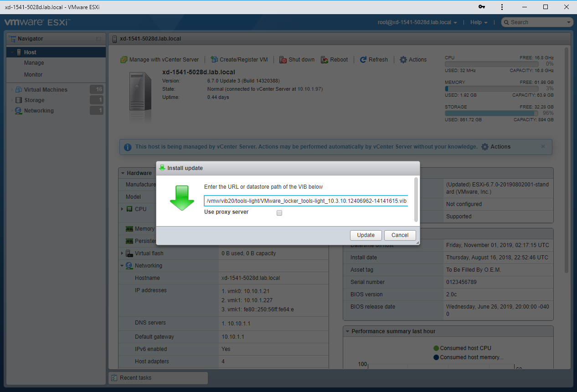Image resolution: width=577 pixels, height=392 pixels.
Task: Click the main page vertical scrollbar
Action: tap(567, 160)
